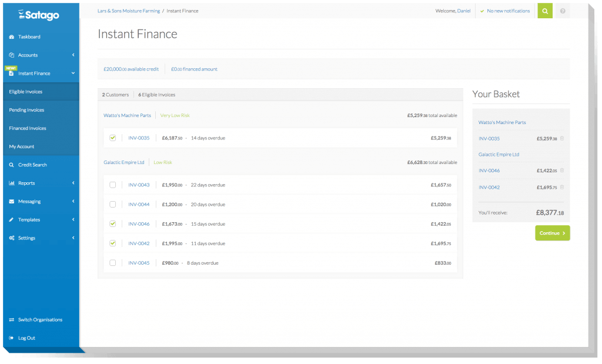Expand the Reports menu chevron

[73, 183]
